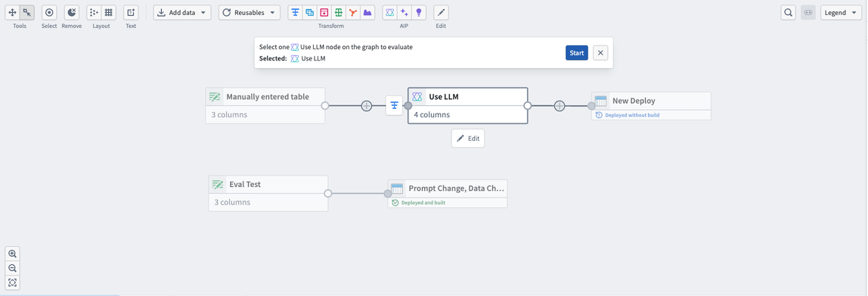Open the graph search magnifier

[789, 12]
